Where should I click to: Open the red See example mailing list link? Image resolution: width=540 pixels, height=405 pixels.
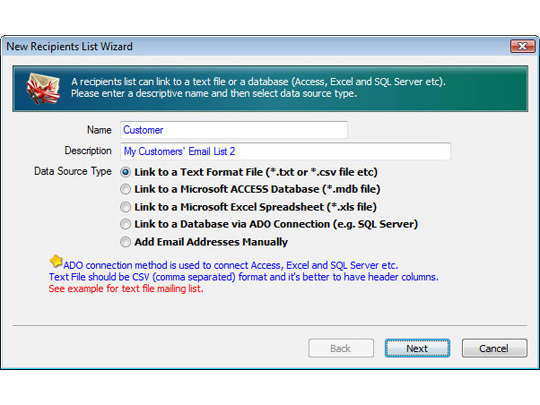(126, 289)
